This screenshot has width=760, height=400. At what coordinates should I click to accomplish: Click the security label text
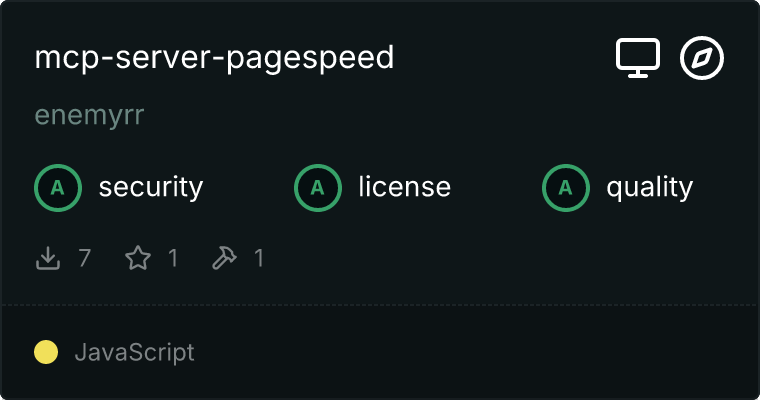[x=151, y=188]
